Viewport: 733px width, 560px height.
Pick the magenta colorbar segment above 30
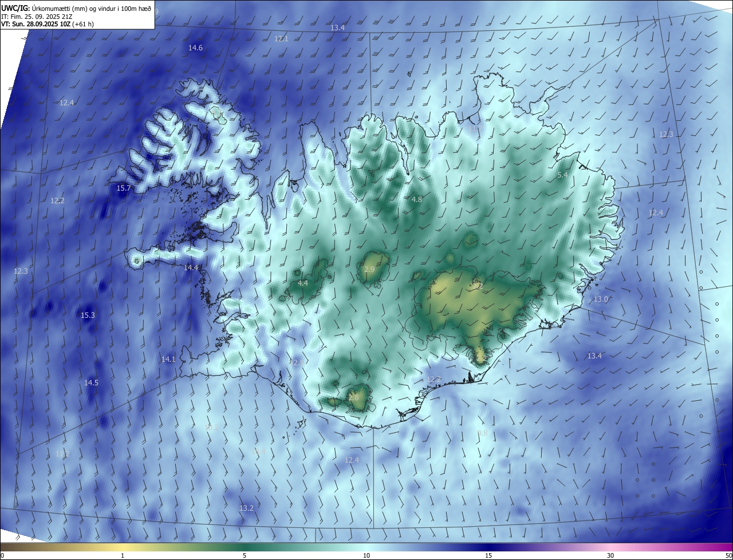(610, 547)
